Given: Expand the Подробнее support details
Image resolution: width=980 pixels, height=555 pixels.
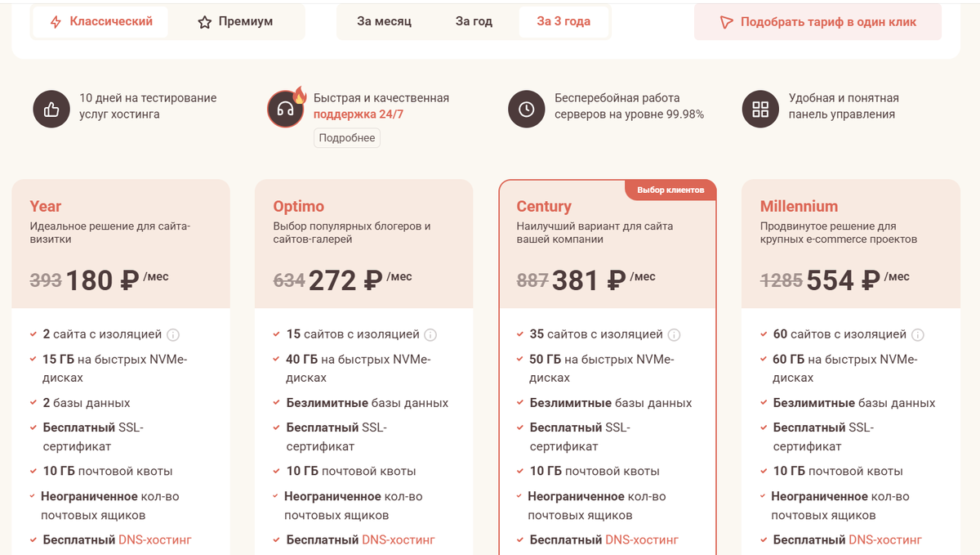Looking at the screenshot, I should pyautogui.click(x=347, y=138).
